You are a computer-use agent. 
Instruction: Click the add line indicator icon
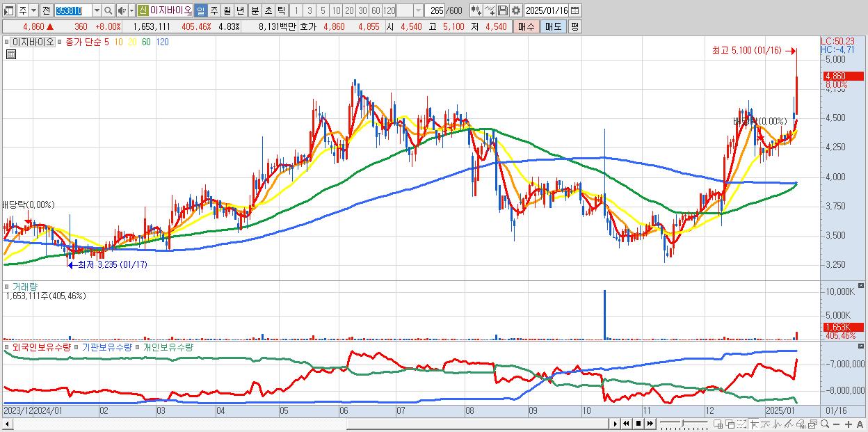pyautogui.click(x=490, y=10)
